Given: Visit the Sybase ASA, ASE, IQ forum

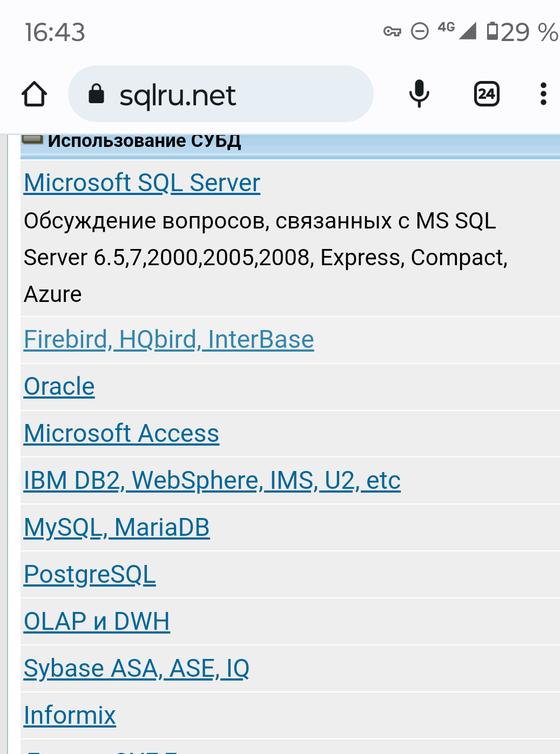Looking at the screenshot, I should pos(137,669).
